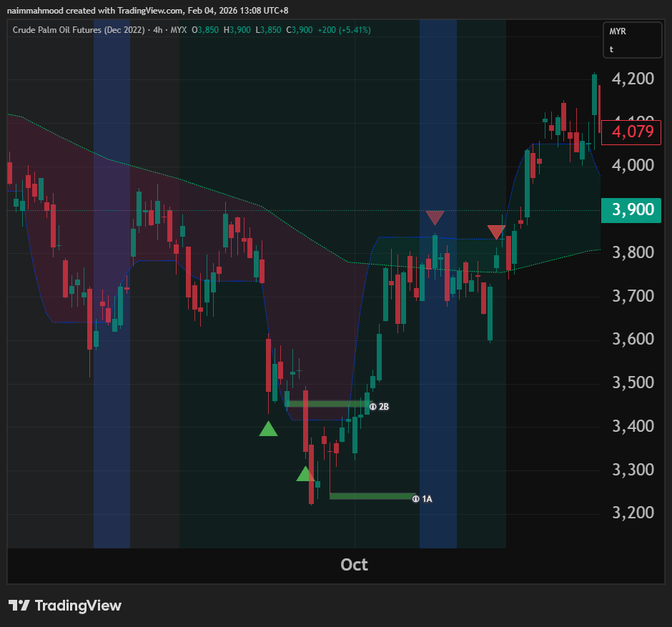
Task: Click the upper green up-triangle buy marker
Action: point(268,429)
